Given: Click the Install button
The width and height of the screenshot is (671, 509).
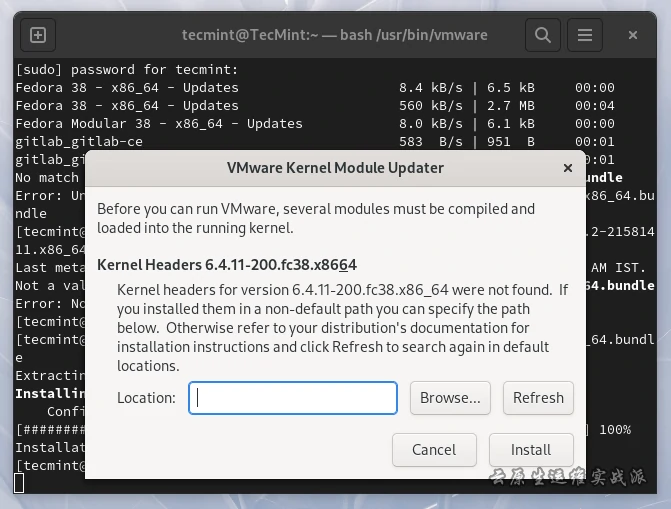Looking at the screenshot, I should click(531, 449).
